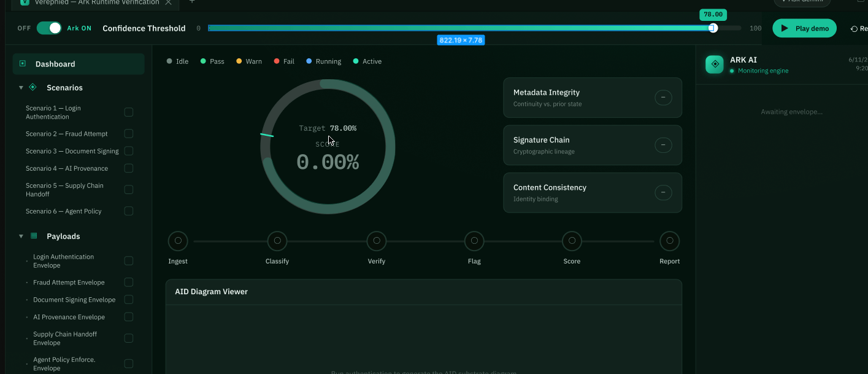
Task: Check Scenario 6 — Agent Policy checkbox
Action: 129,211
